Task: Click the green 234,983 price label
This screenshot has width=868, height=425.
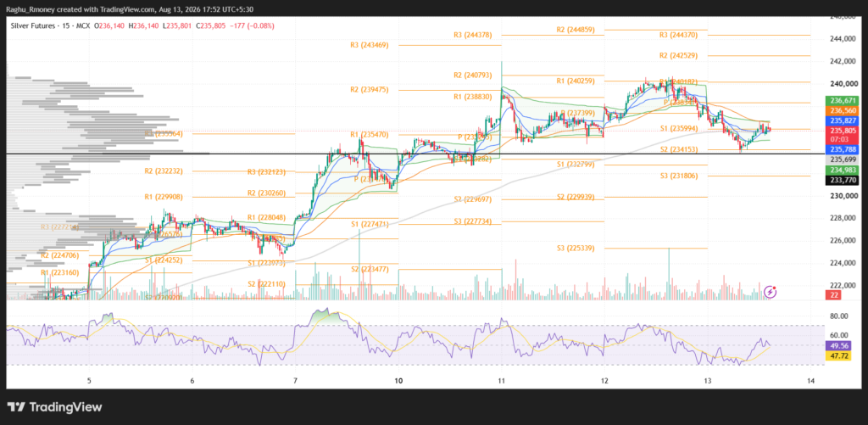Action: 841,170
